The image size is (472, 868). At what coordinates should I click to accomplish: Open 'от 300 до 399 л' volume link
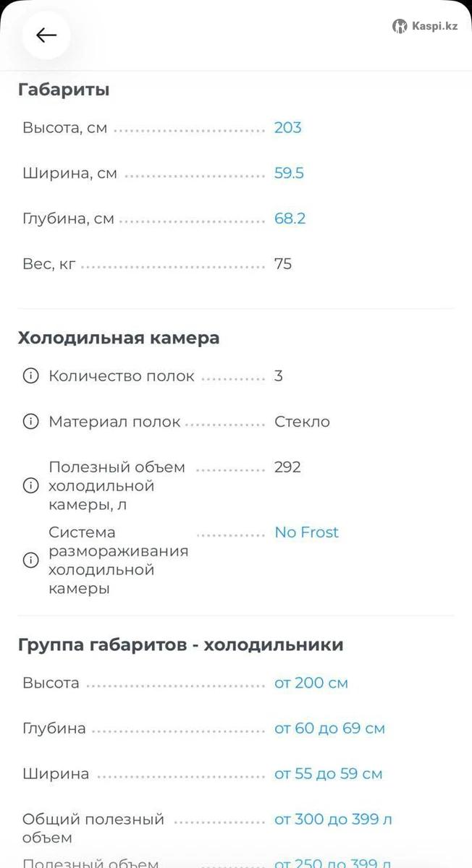coord(333,820)
